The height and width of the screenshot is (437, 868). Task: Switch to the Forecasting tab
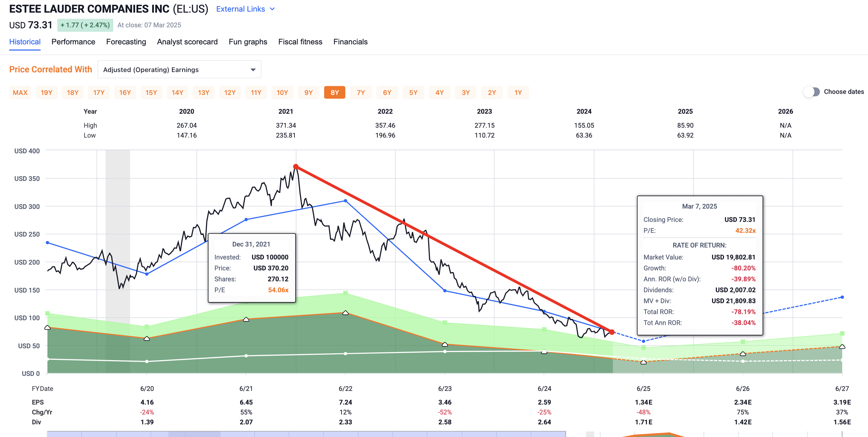(x=126, y=42)
